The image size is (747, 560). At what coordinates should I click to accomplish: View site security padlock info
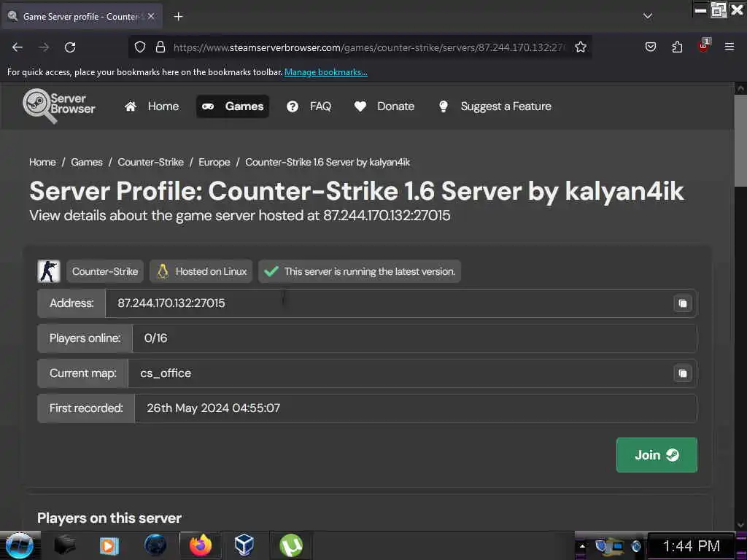pos(160,47)
